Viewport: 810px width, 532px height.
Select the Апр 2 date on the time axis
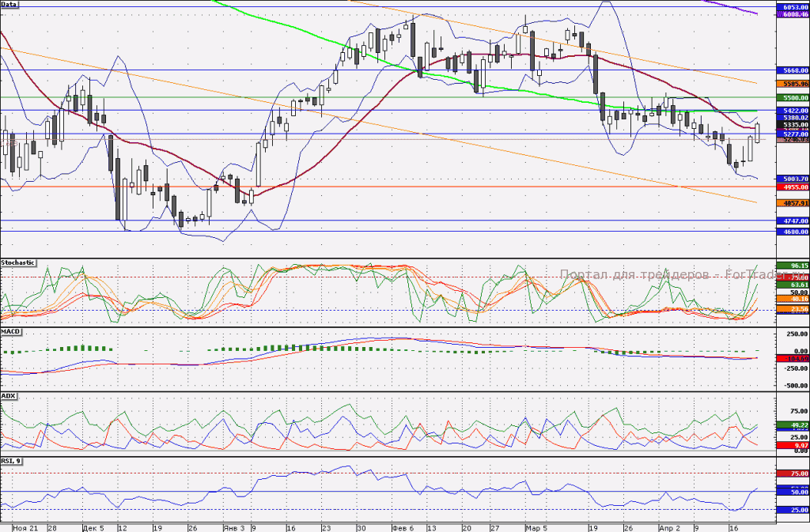669,528
